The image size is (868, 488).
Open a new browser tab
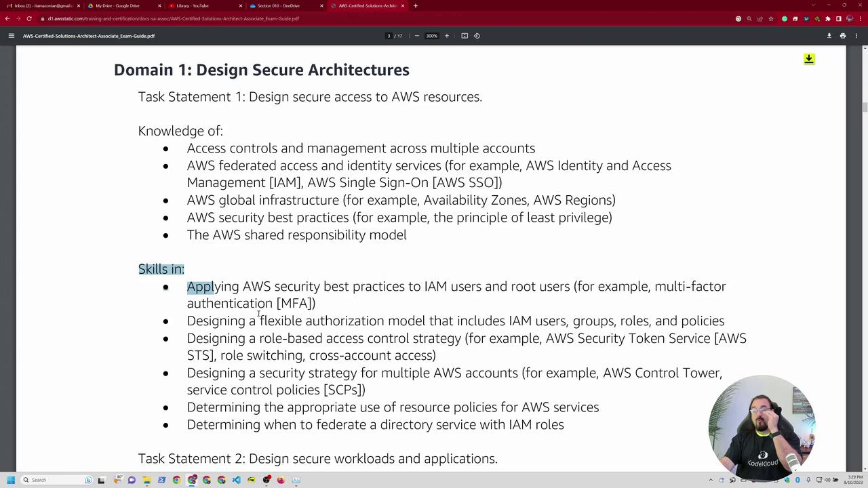[416, 5]
